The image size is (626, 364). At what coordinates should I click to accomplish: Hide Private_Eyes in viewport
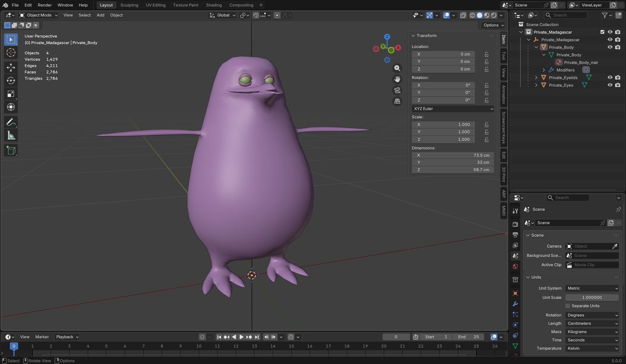(610, 85)
